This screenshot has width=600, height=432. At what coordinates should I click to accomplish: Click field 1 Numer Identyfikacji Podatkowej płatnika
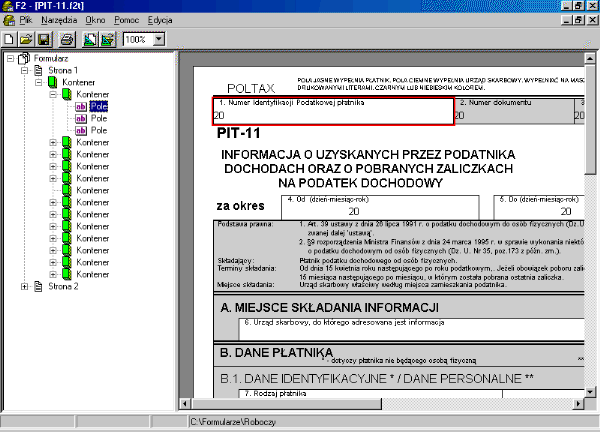tap(333, 111)
